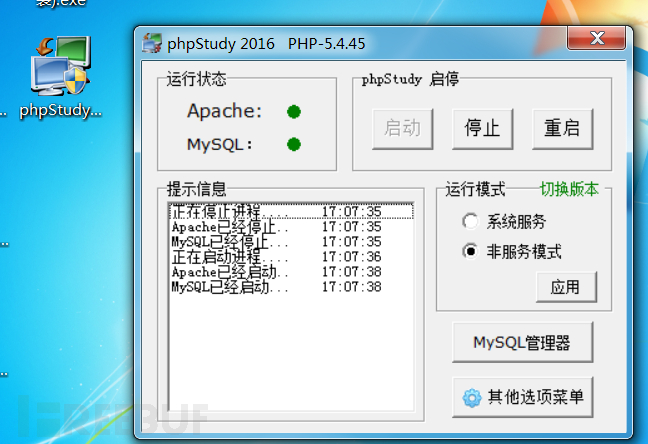The width and height of the screenshot is (648, 444).
Task: Click the Apache: status label
Action: coord(224,111)
